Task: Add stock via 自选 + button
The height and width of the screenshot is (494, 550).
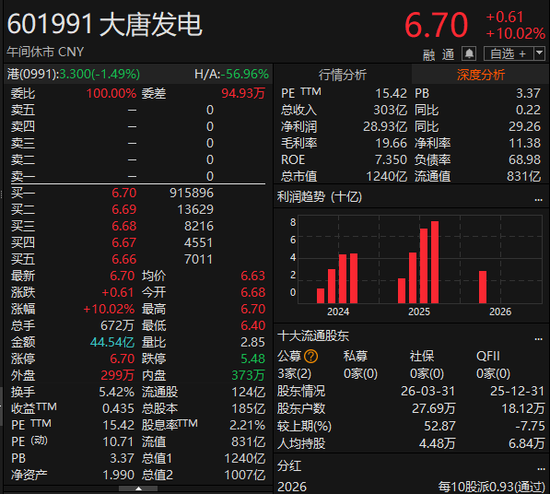Action: click(508, 54)
